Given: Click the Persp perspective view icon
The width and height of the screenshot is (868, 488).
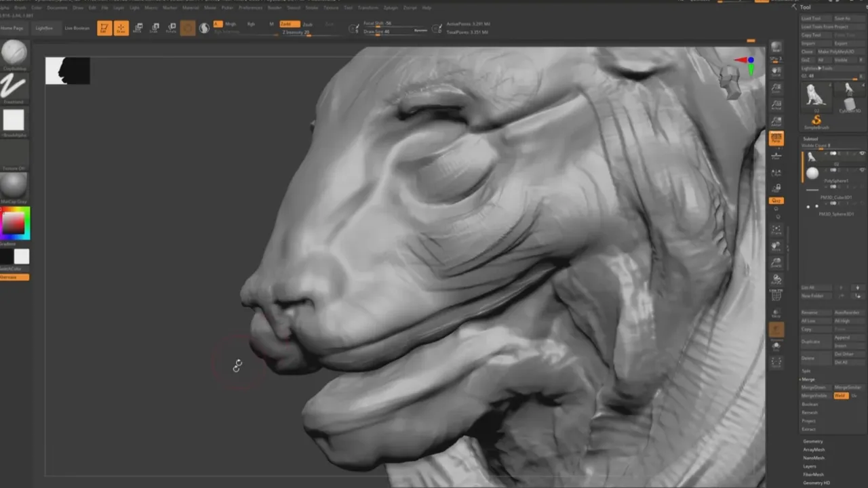Looking at the screenshot, I should click(776, 138).
